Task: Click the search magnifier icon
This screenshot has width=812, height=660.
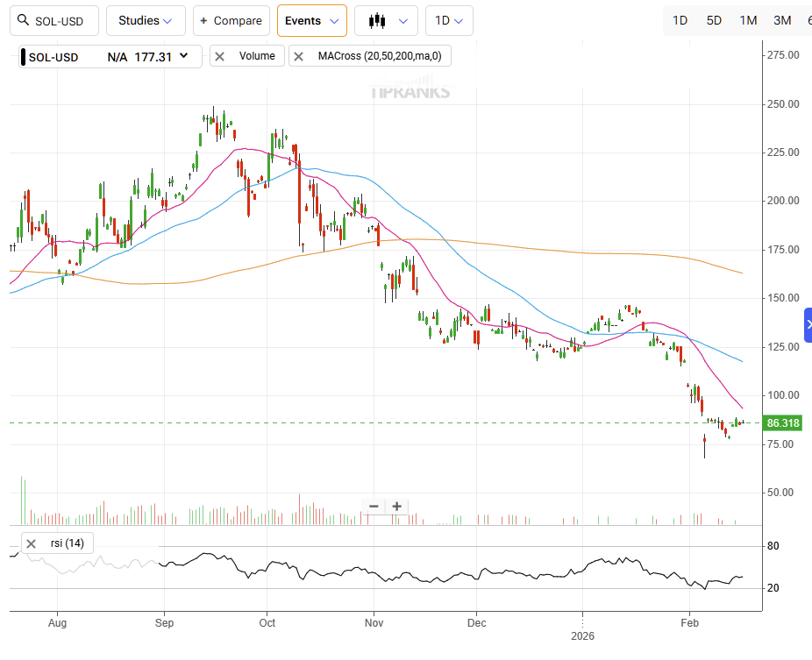Action: pos(24,20)
